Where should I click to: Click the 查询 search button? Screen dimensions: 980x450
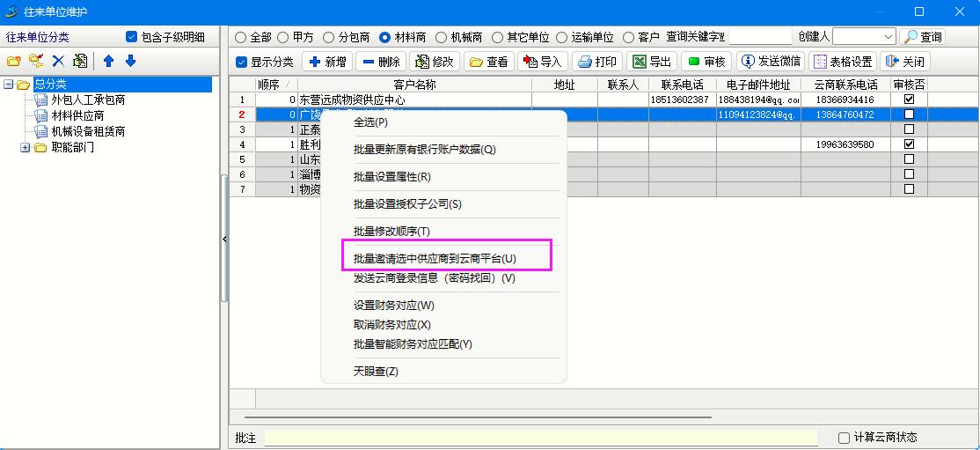point(922,37)
